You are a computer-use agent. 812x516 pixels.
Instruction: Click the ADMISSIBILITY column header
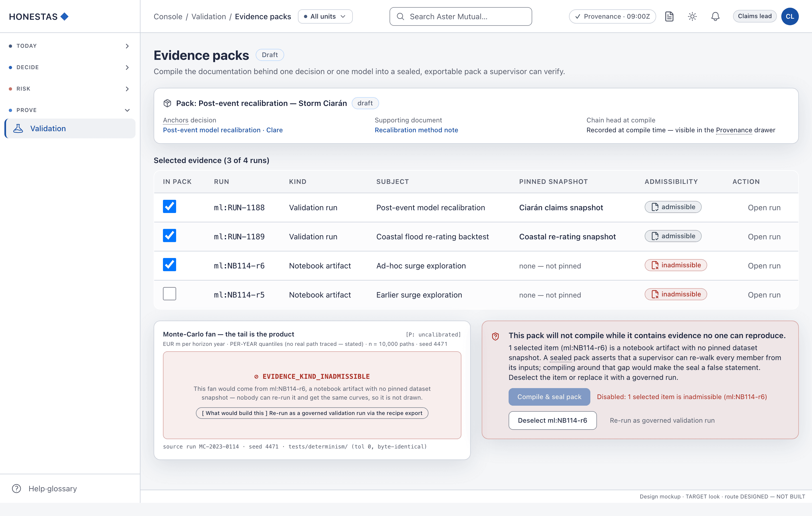point(671,182)
